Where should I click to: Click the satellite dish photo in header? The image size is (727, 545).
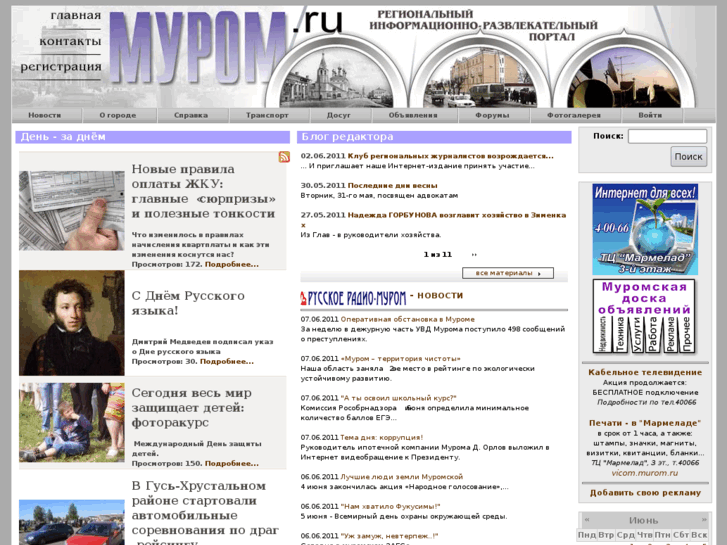(x=624, y=78)
